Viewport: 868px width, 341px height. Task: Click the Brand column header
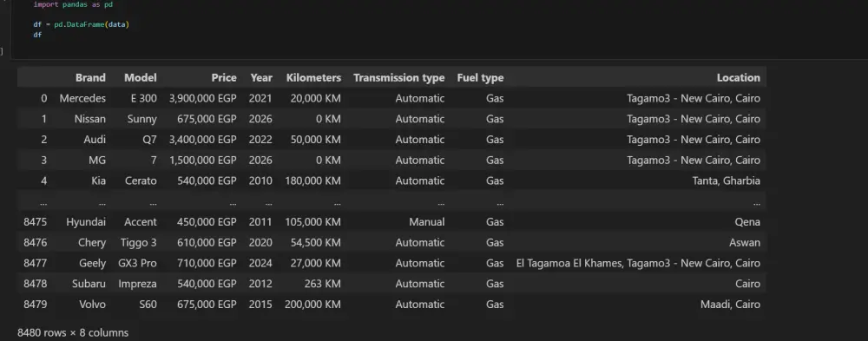click(x=90, y=78)
